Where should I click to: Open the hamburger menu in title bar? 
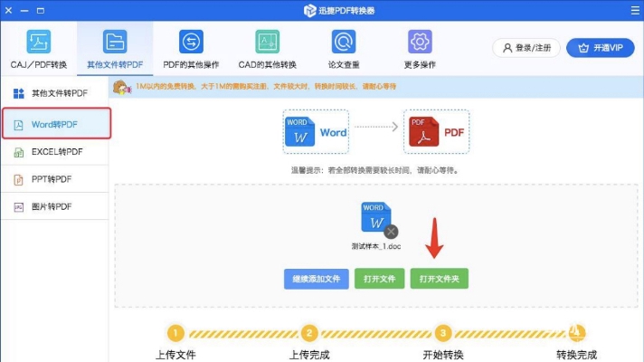635,10
